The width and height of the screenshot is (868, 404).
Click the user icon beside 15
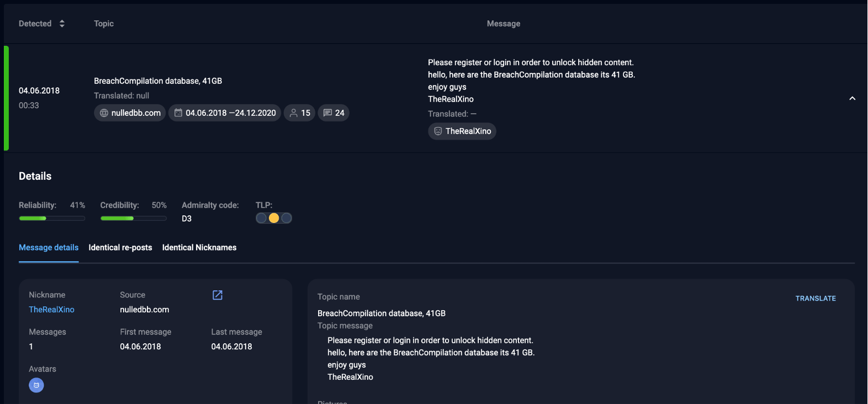[294, 113]
